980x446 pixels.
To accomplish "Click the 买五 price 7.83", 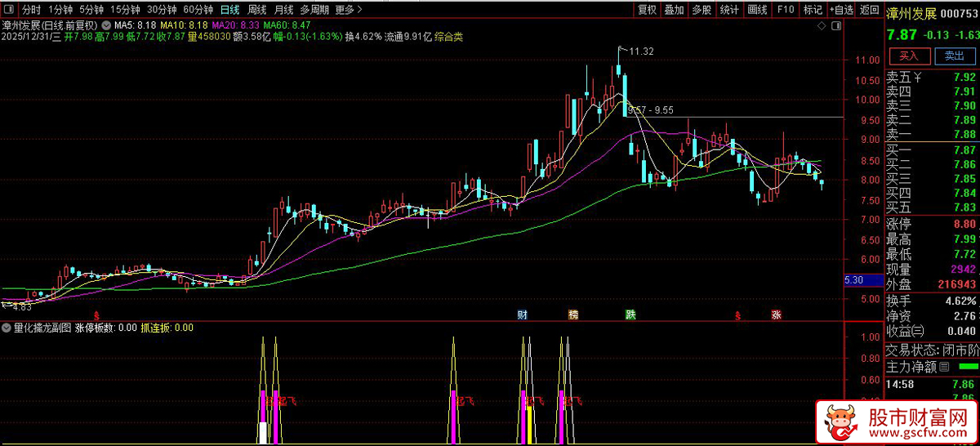I will tap(964, 207).
